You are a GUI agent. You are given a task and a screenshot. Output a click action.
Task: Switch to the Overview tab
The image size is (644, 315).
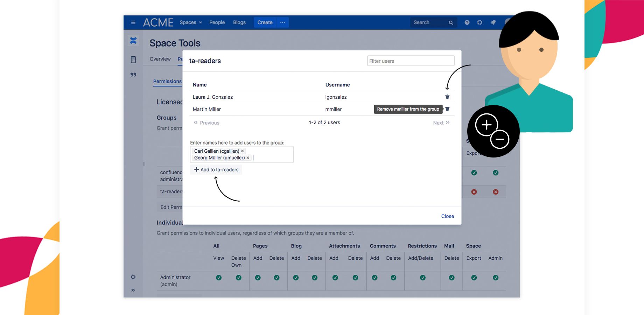coord(160,59)
